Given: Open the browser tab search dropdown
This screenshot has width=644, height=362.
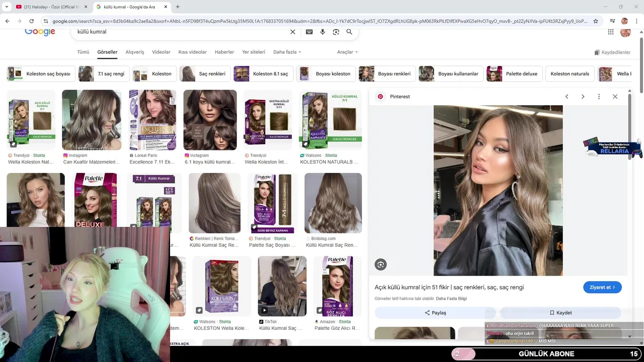Looking at the screenshot, I should pos(7,7).
